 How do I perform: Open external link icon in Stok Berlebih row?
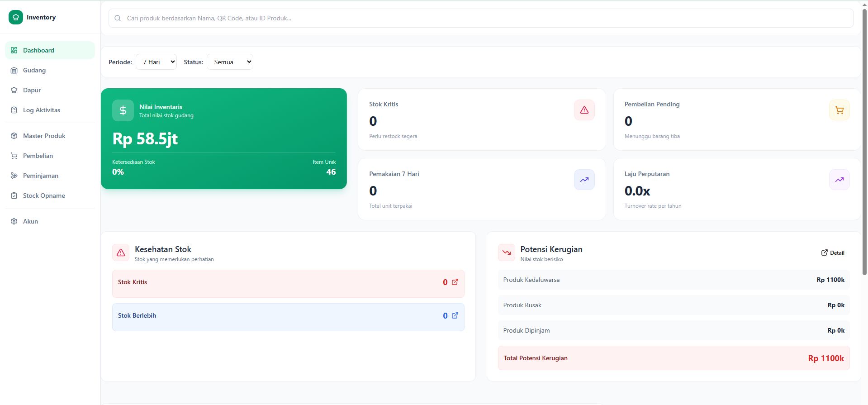click(455, 315)
